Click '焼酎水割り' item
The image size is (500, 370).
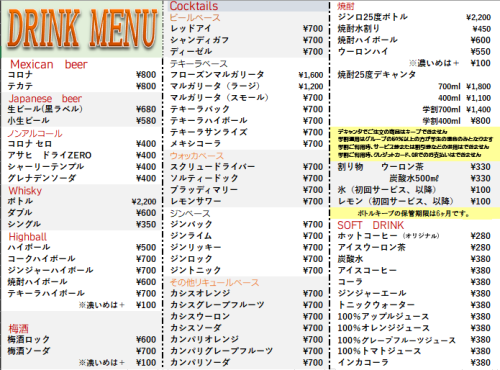tap(358, 29)
